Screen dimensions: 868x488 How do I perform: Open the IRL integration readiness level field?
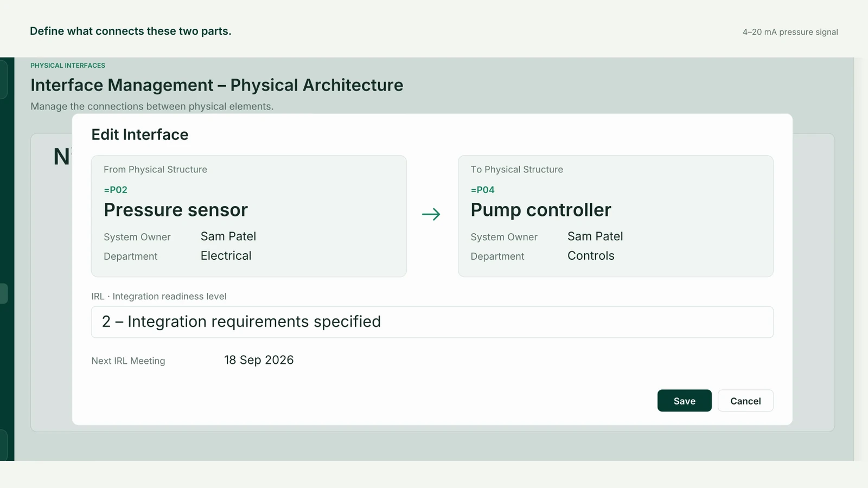click(432, 322)
